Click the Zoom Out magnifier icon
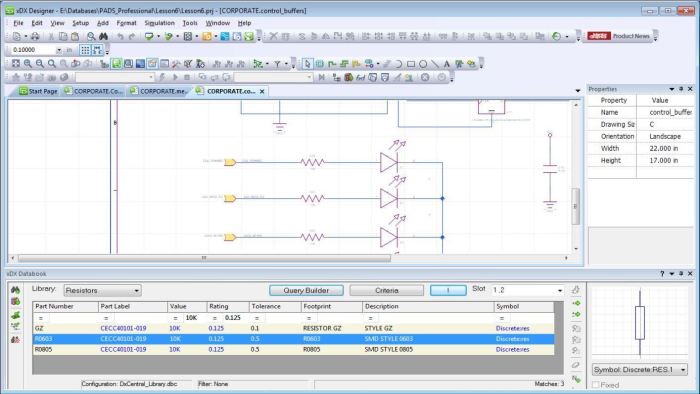The width and height of the screenshot is (700, 394). tap(40, 64)
